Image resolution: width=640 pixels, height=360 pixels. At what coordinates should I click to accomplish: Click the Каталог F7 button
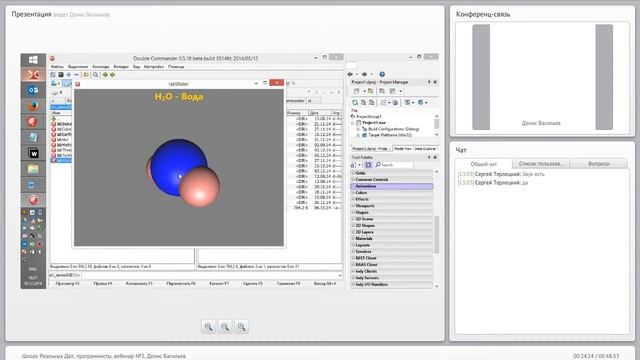coord(219,283)
